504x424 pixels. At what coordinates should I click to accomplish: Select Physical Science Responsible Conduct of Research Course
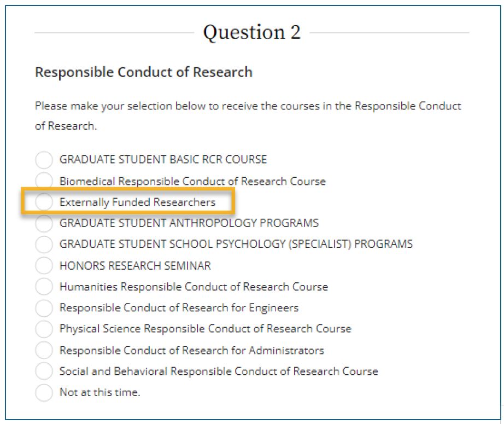[x=44, y=329]
